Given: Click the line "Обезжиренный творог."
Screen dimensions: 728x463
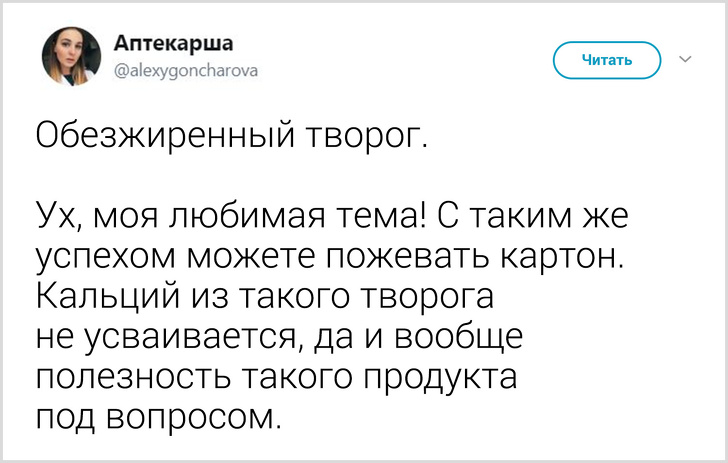Looking at the screenshot, I should point(232,133).
